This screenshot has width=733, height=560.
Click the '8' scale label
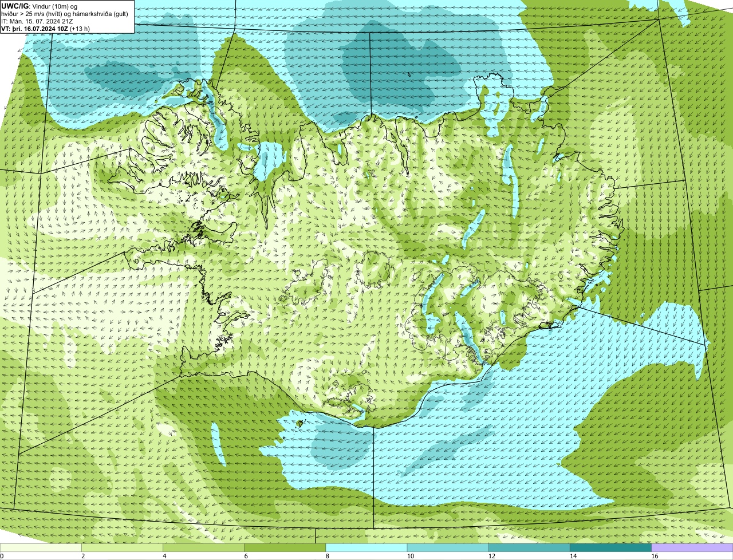tap(327, 556)
